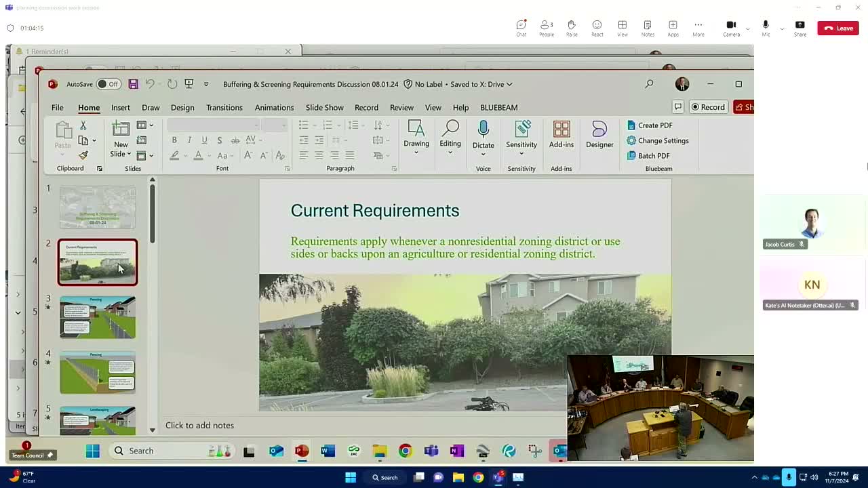Raise hand in the meeting
Viewport: 868px width, 488px height.
coord(572,28)
